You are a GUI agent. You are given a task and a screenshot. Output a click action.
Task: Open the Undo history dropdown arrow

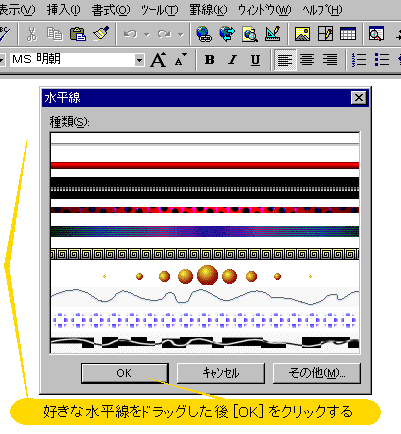[147, 34]
